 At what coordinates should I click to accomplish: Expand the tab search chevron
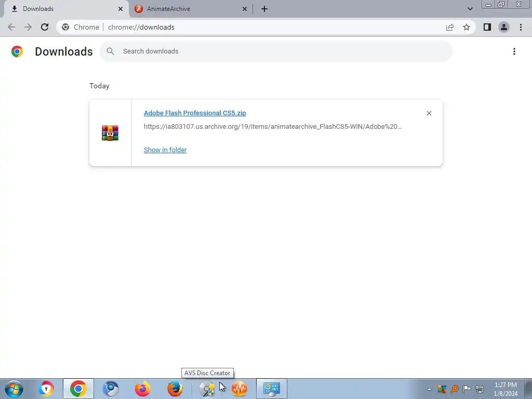(x=470, y=9)
